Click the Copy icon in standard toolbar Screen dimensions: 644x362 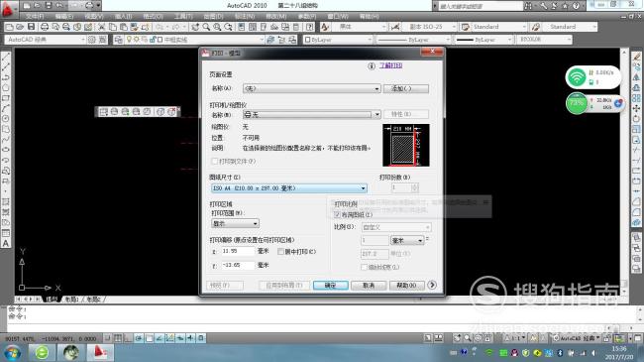click(x=112, y=27)
